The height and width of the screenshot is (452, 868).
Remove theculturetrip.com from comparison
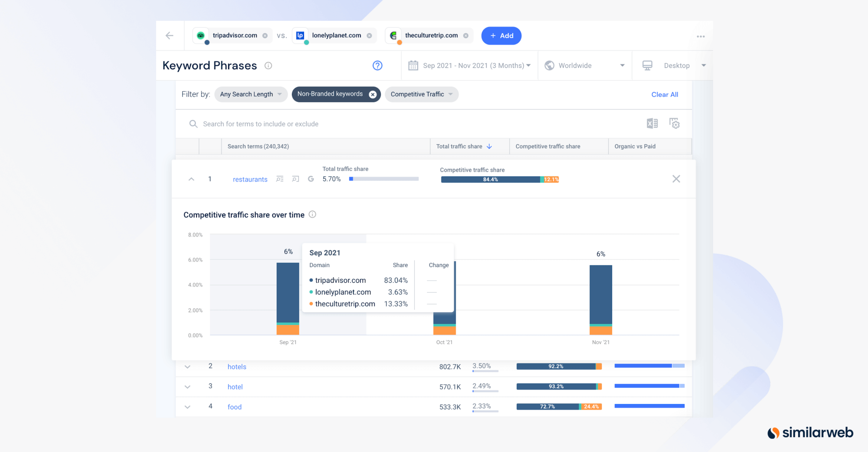[466, 36]
